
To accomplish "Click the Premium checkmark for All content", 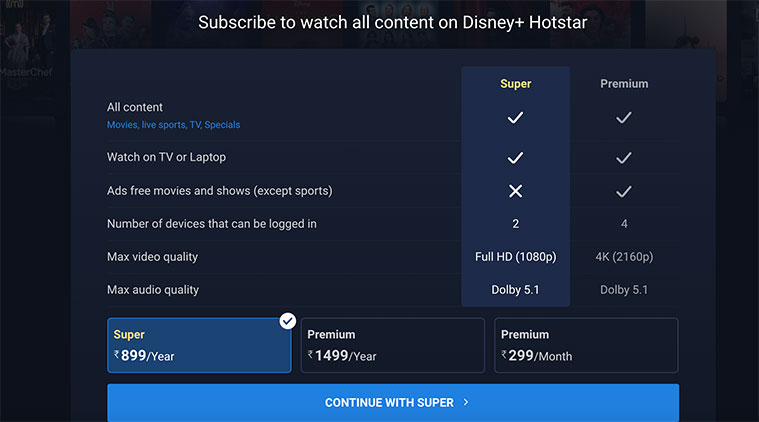I will [624, 118].
